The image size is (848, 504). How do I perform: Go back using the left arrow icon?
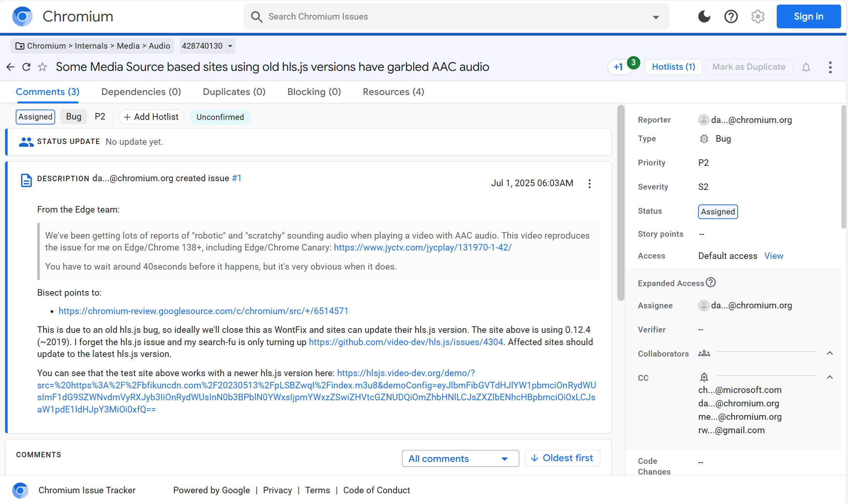pyautogui.click(x=10, y=67)
